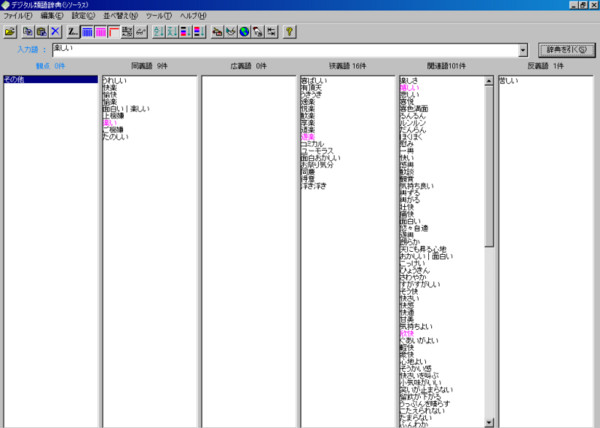
Task: Select その他 in the viewpoint list
Action: click(x=51, y=80)
